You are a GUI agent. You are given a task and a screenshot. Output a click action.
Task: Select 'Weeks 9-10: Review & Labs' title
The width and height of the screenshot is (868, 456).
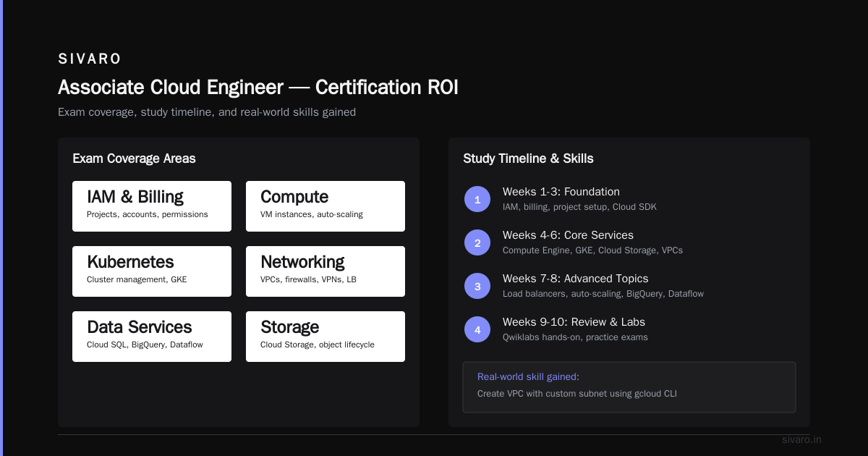[574, 322]
